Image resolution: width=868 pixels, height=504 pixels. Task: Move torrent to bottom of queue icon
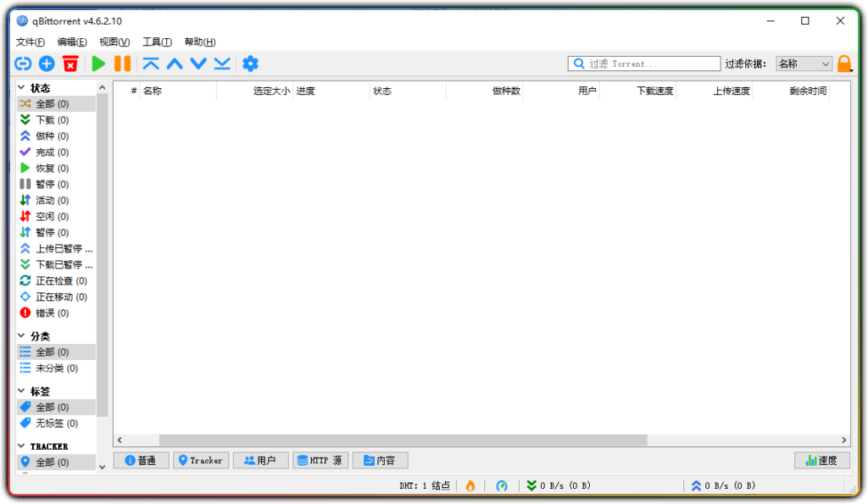(x=222, y=64)
